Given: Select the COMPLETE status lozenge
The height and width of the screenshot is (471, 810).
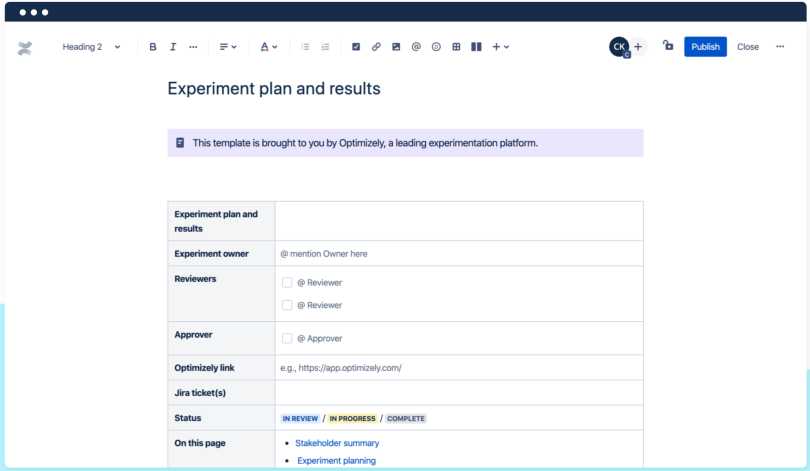Looking at the screenshot, I should click(406, 418).
